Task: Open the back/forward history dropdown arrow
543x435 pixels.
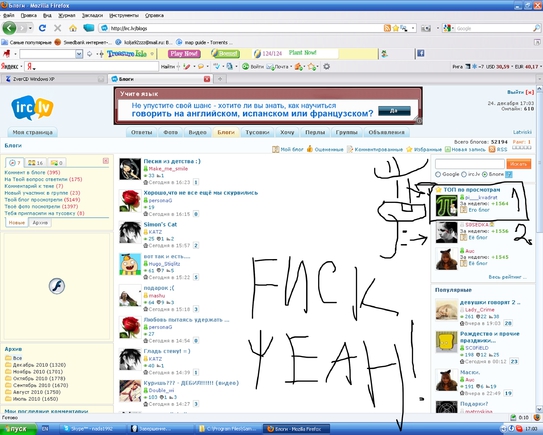Action: (30, 28)
